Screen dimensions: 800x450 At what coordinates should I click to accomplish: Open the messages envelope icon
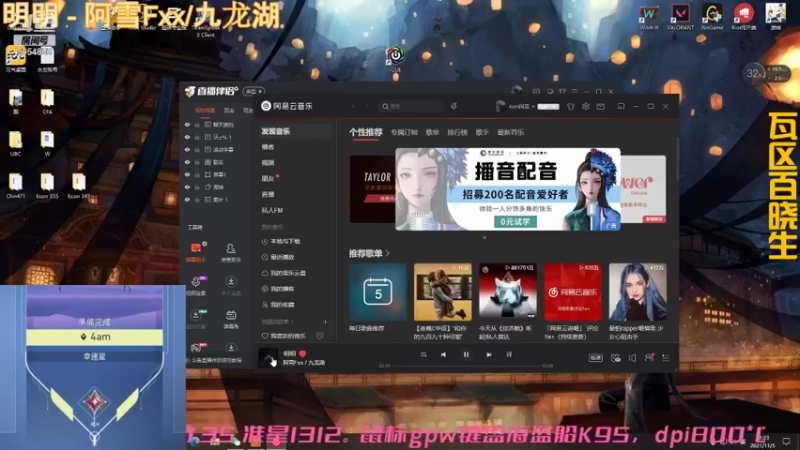coord(601,106)
